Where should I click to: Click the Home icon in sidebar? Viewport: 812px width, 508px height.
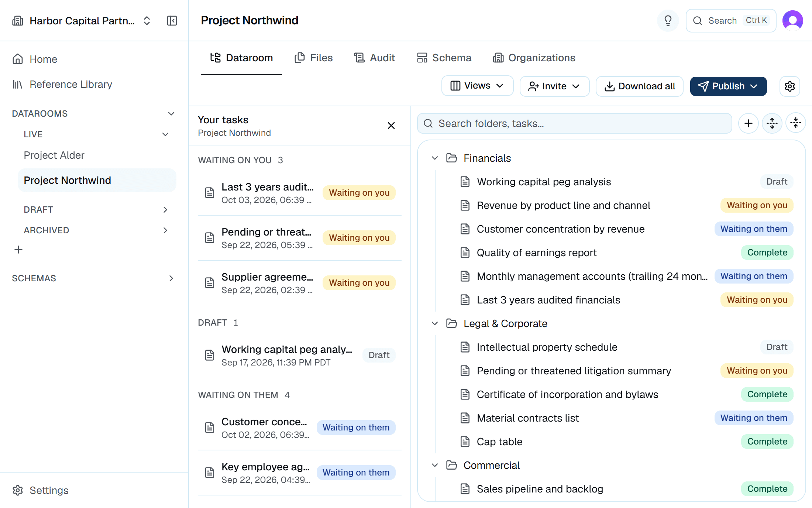click(18, 59)
